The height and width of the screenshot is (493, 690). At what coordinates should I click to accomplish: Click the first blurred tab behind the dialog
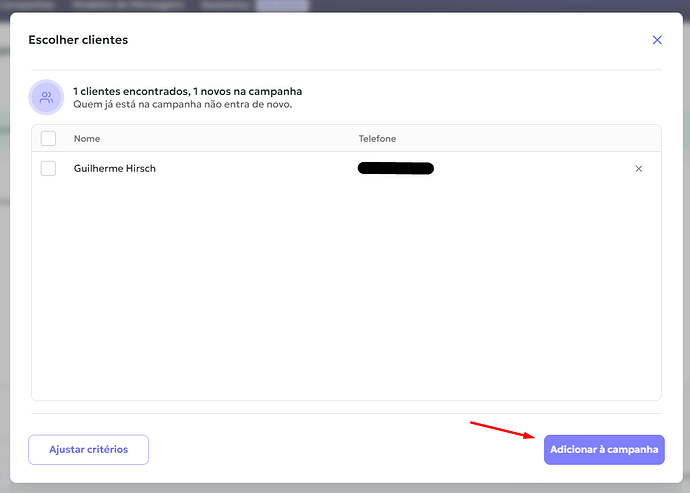pos(26,5)
